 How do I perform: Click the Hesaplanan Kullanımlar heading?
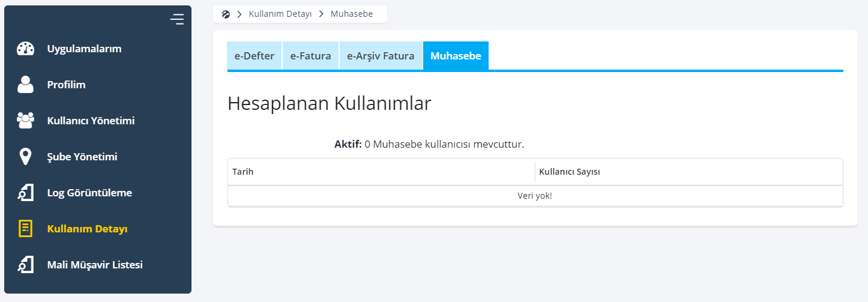pos(330,103)
